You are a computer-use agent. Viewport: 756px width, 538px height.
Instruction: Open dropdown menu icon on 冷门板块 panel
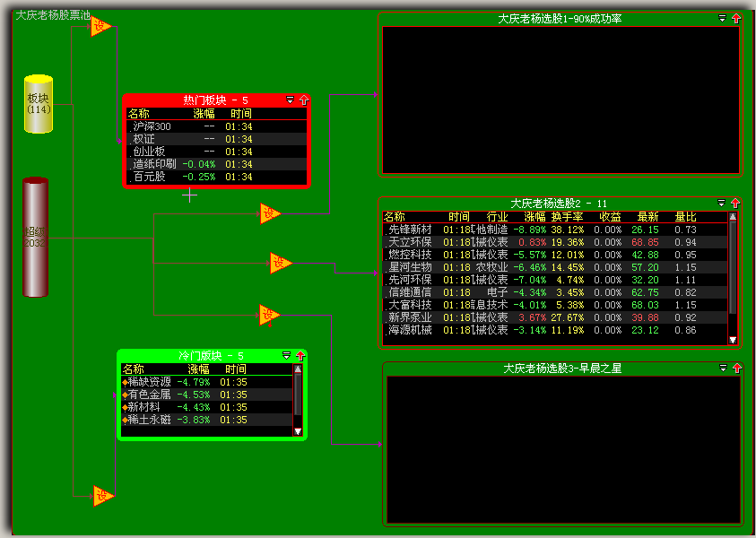point(286,356)
